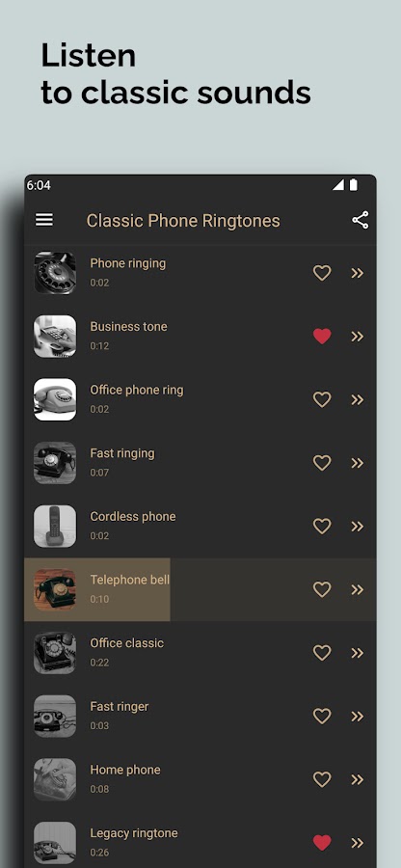The width and height of the screenshot is (401, 868).
Task: Tap heart icon next to Cordless phone
Action: (x=322, y=526)
